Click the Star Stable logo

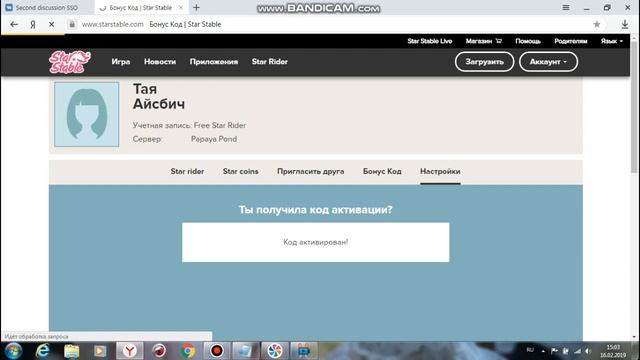coord(69,62)
